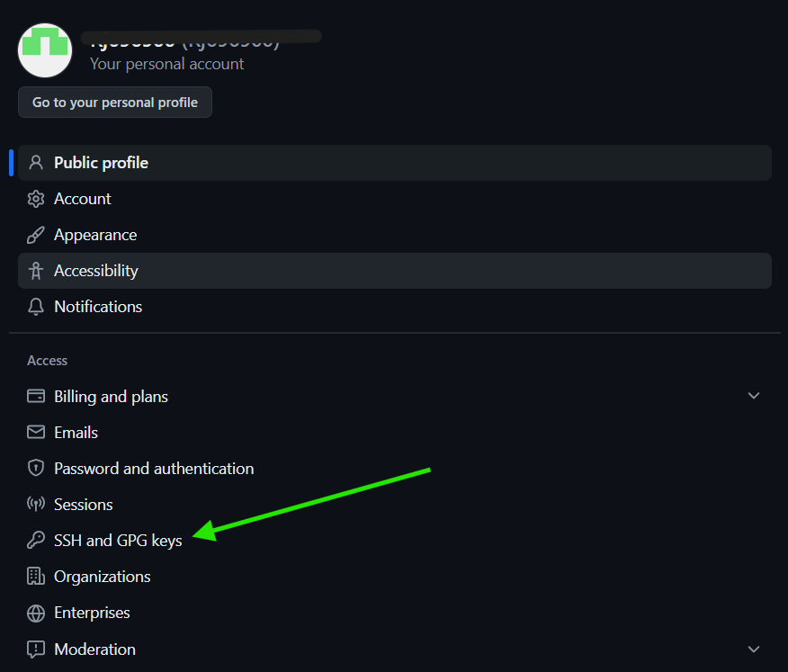Click the bell icon for Notifications

click(x=36, y=307)
